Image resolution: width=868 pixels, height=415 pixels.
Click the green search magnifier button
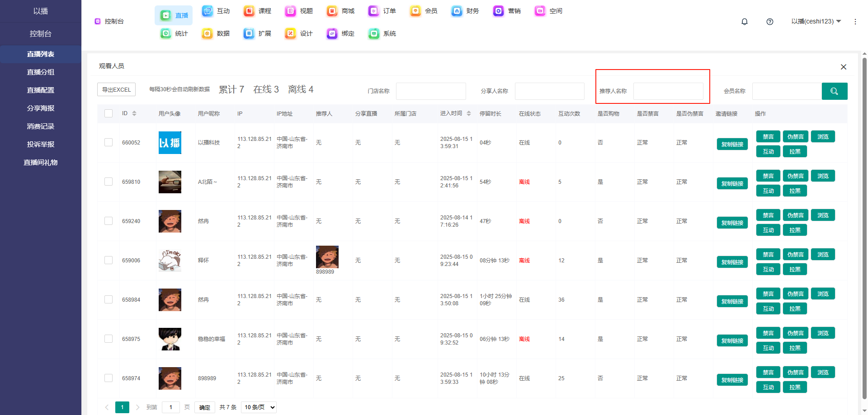[834, 91]
